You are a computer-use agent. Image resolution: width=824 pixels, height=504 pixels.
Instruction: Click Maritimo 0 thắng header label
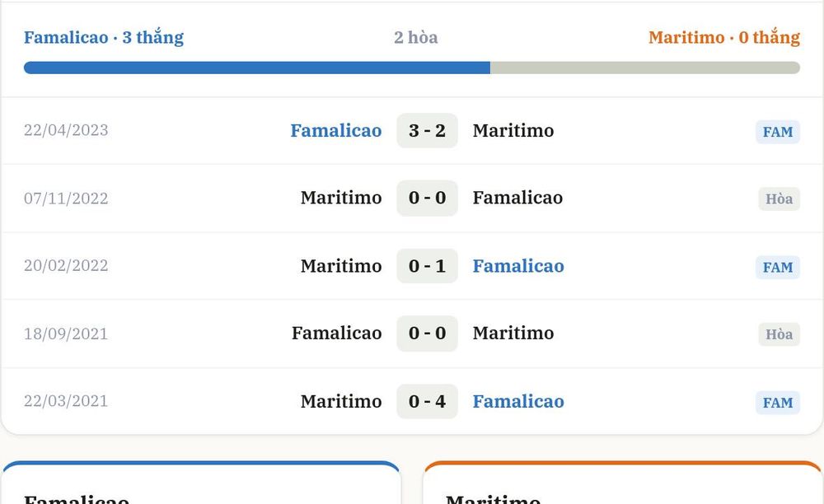(724, 37)
